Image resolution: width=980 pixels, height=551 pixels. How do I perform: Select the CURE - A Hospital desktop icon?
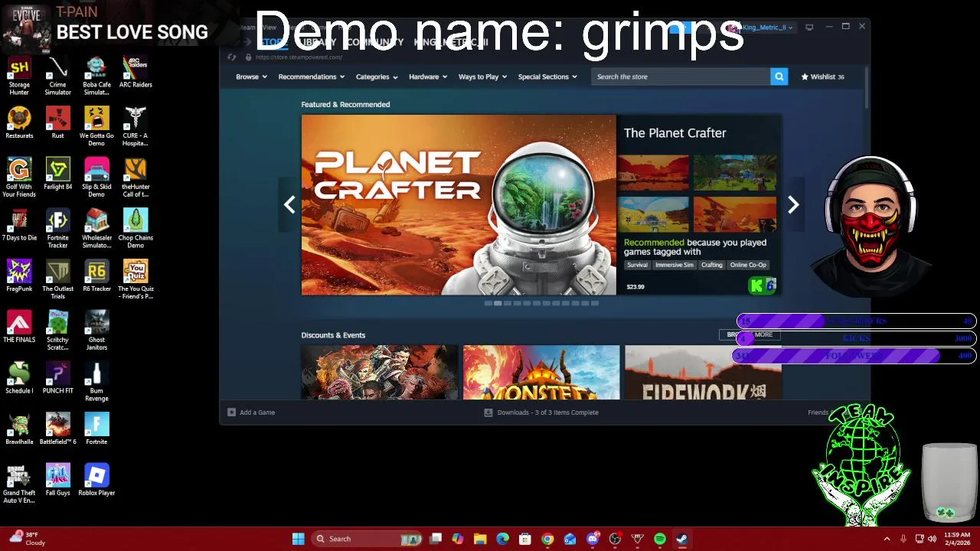[136, 126]
